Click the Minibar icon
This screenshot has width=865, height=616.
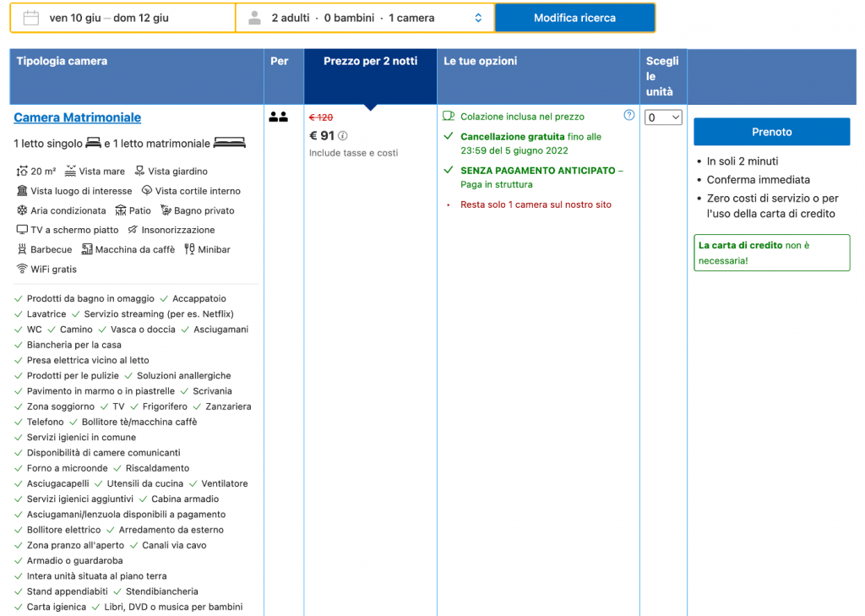189,249
